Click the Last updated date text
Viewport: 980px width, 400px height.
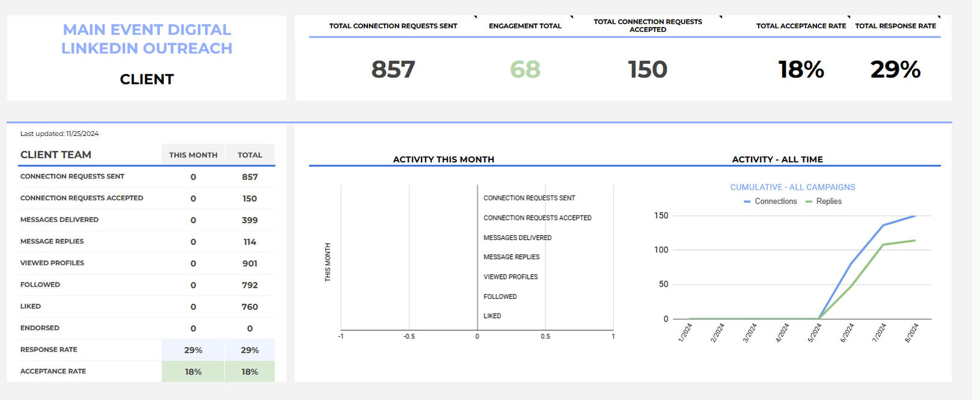pyautogui.click(x=59, y=134)
